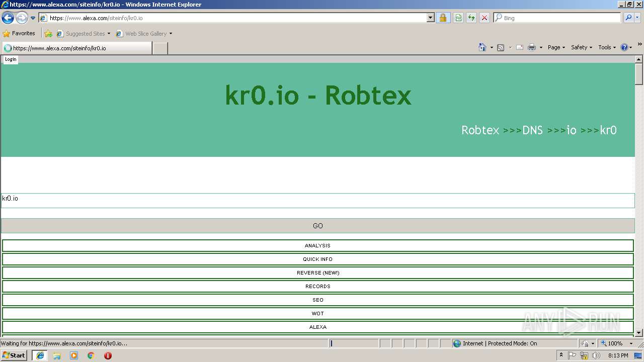The height and width of the screenshot is (362, 644).
Task: Show hidden tray icons arrow
Action: (561, 355)
